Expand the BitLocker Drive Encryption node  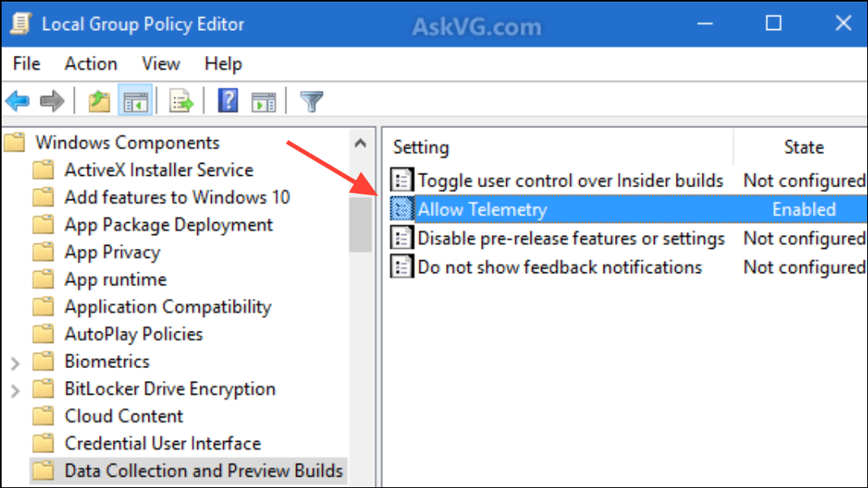[15, 390]
